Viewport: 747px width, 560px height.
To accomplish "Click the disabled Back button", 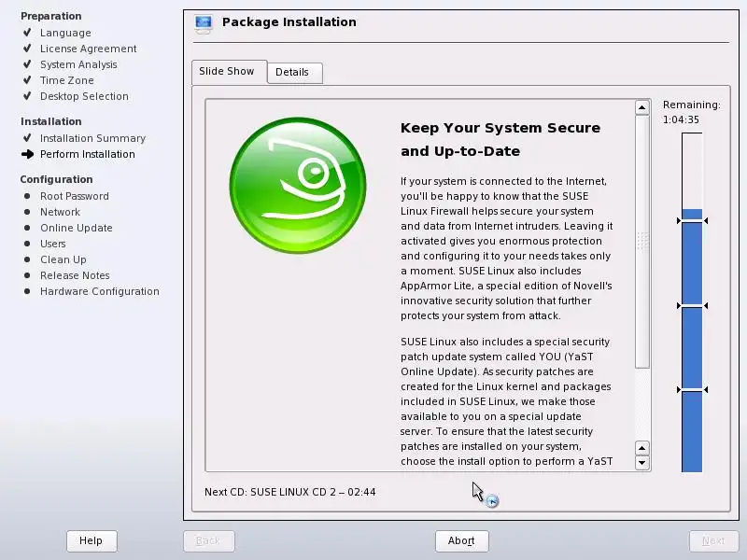I will (208, 540).
